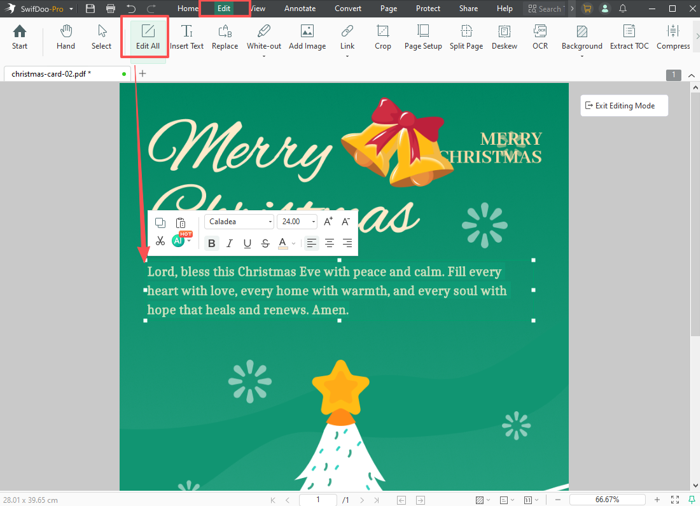The width and height of the screenshot is (700, 506).
Task: Click Exit Editing Mode button
Action: coord(624,106)
